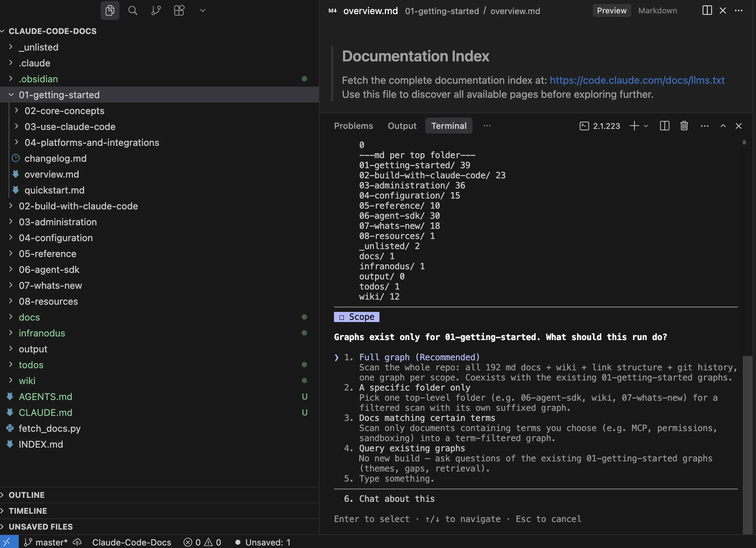Collapse the 01-getting-started folder
The width and height of the screenshot is (756, 548).
click(x=159, y=95)
